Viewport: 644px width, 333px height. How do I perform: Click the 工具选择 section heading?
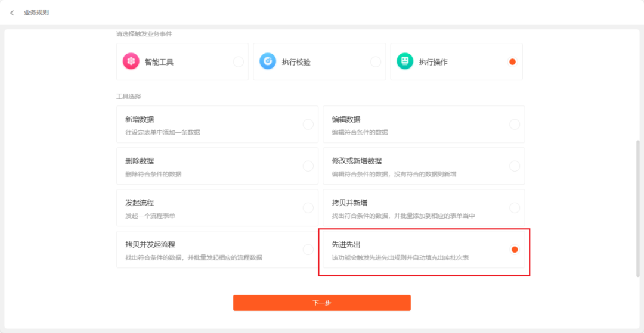pos(129,97)
